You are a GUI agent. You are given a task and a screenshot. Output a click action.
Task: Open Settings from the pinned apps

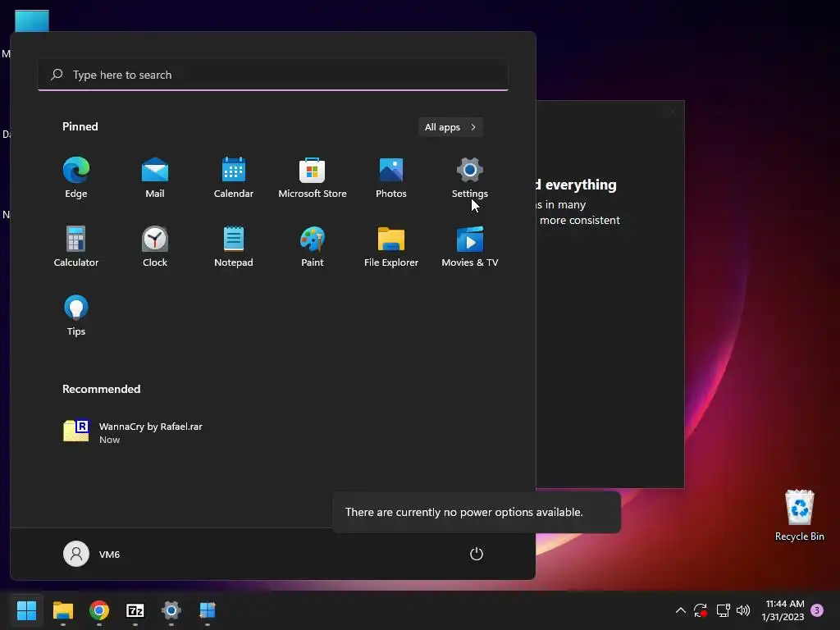[470, 178]
